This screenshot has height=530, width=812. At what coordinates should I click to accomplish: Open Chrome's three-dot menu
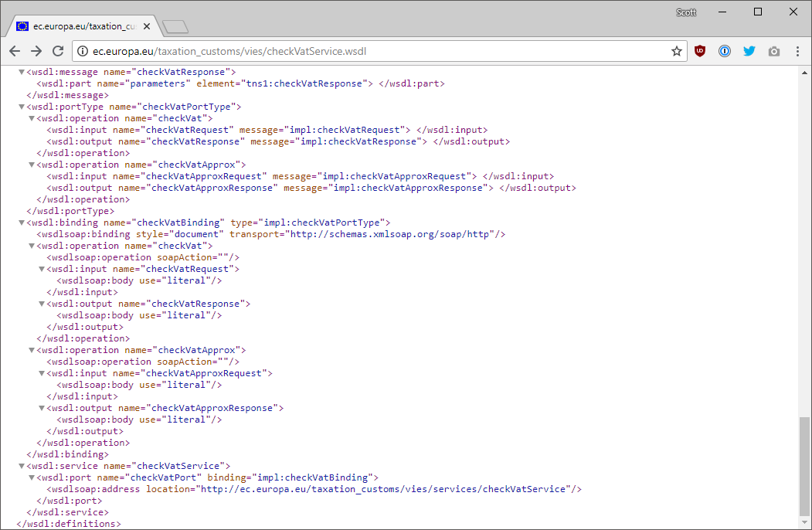point(797,51)
